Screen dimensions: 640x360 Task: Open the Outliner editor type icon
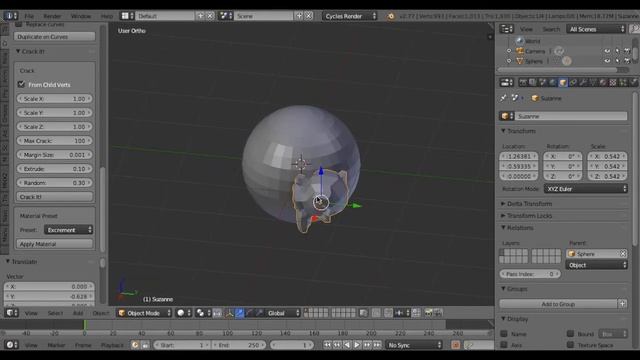pos(507,29)
